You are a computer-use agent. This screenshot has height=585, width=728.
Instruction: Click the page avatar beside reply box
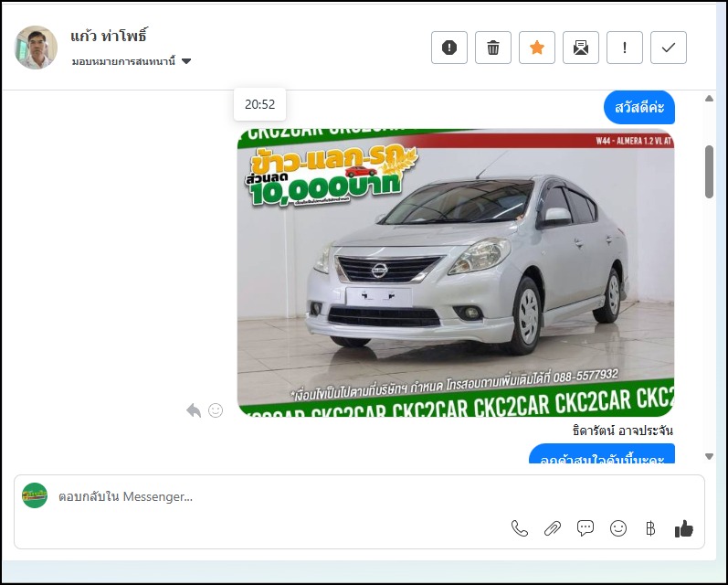pos(35,495)
